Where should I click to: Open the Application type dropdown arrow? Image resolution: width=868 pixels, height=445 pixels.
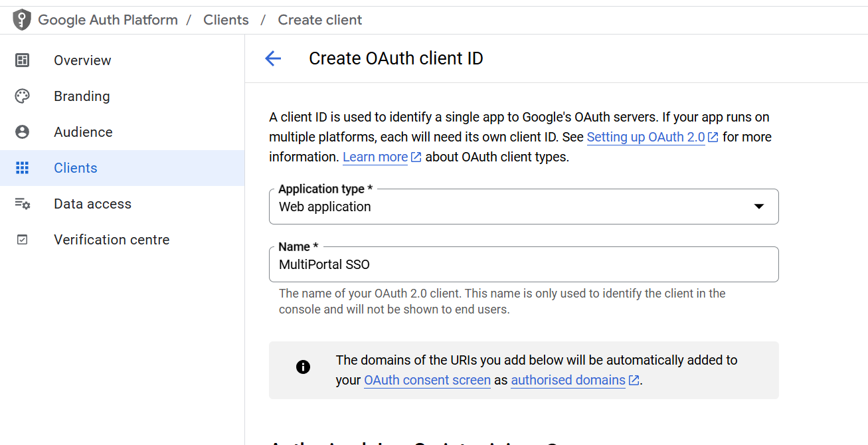click(x=759, y=207)
